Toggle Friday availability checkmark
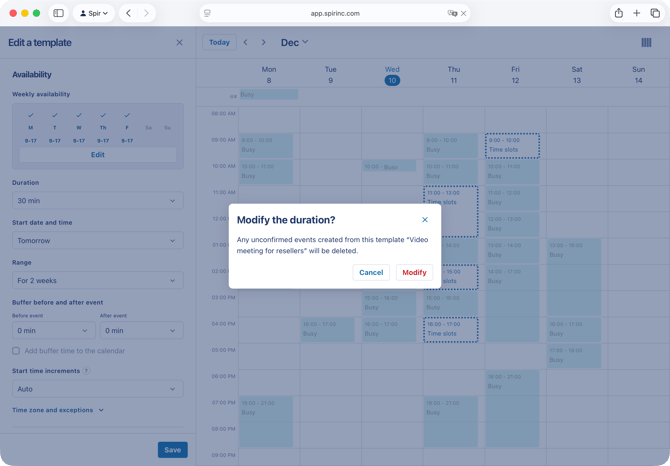The image size is (670, 466). (x=127, y=116)
